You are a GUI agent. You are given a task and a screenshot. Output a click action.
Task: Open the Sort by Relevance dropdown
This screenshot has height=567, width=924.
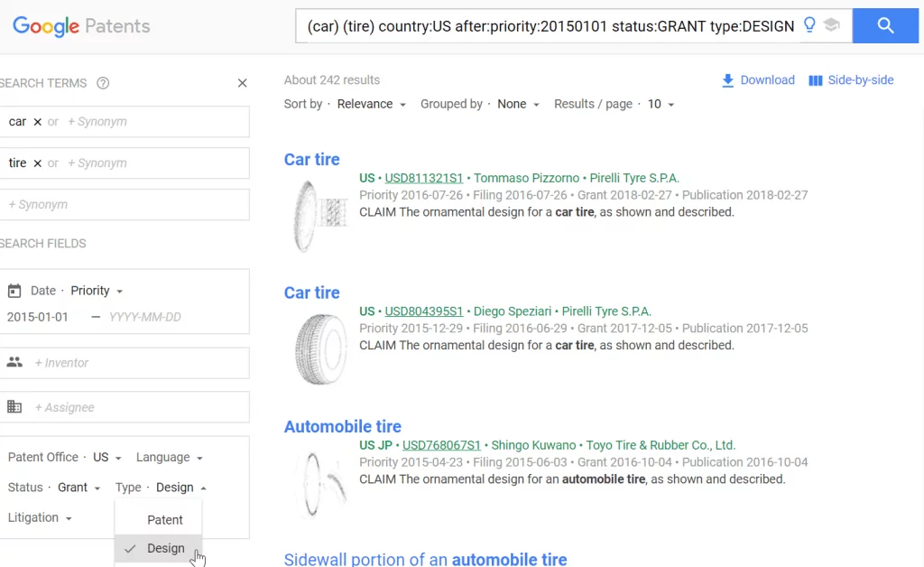click(371, 105)
